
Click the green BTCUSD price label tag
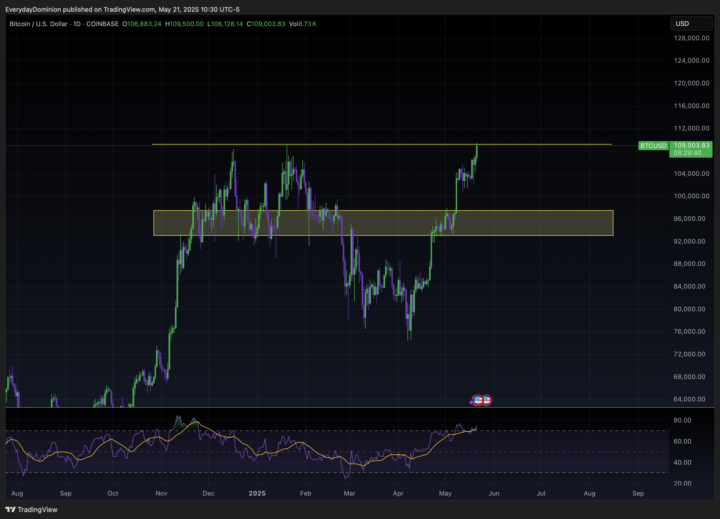[x=653, y=146]
